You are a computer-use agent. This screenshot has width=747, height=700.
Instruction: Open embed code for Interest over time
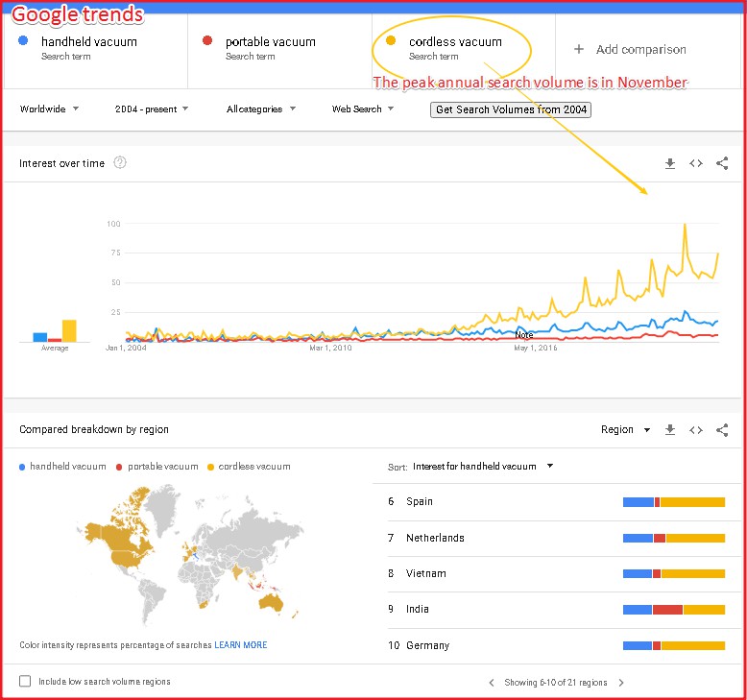[x=695, y=163]
